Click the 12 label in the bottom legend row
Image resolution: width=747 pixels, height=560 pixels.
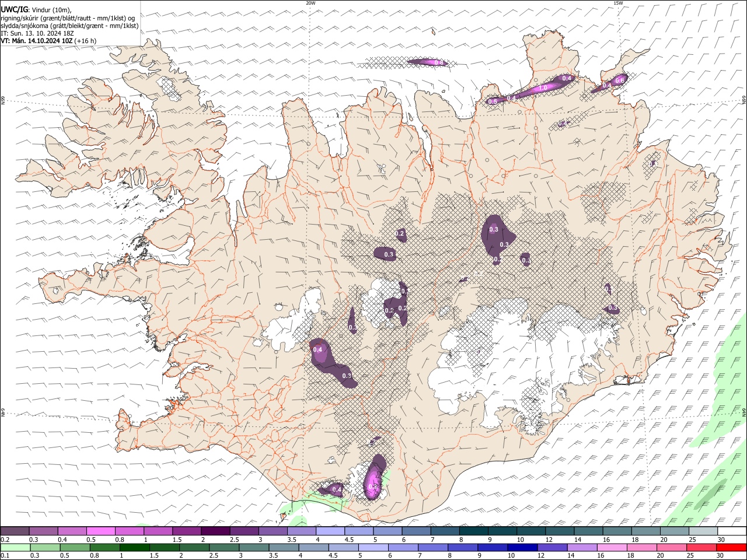click(542, 556)
